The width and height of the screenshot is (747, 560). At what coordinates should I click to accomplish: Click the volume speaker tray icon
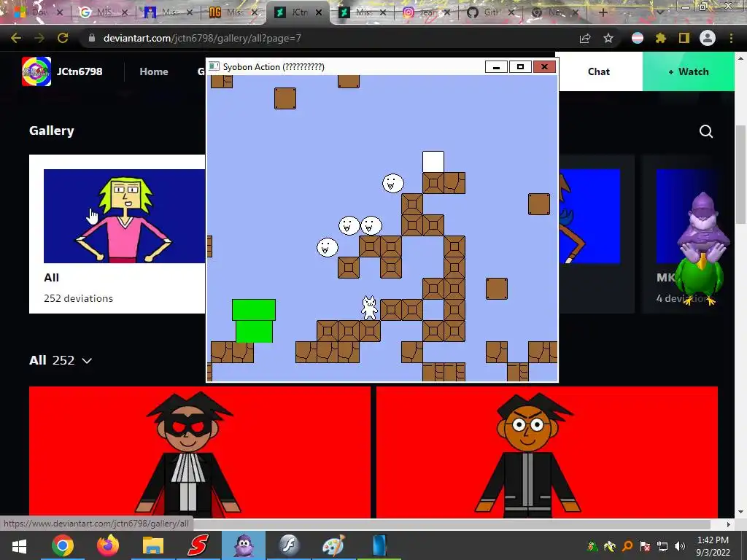point(681,546)
